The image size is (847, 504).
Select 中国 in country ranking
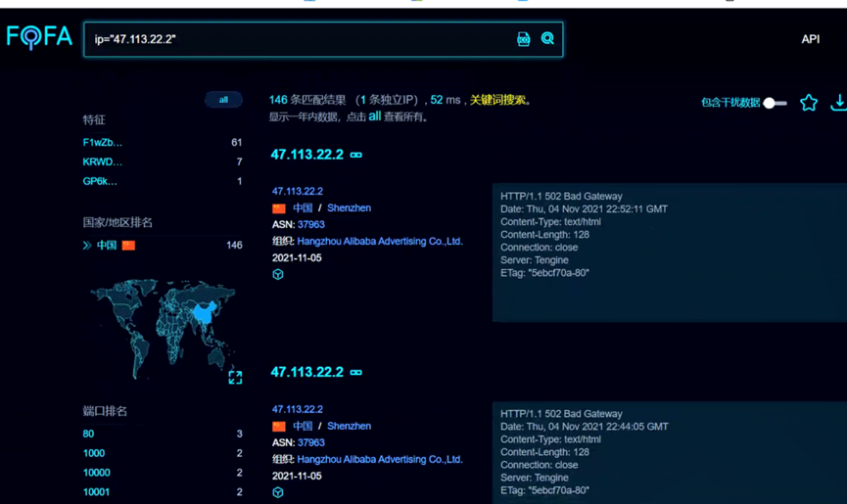[107, 245]
